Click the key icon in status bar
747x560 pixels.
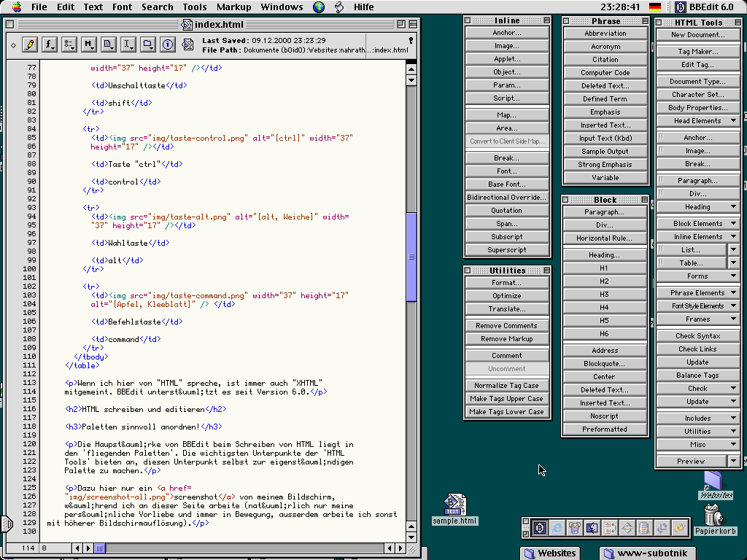coord(411,40)
